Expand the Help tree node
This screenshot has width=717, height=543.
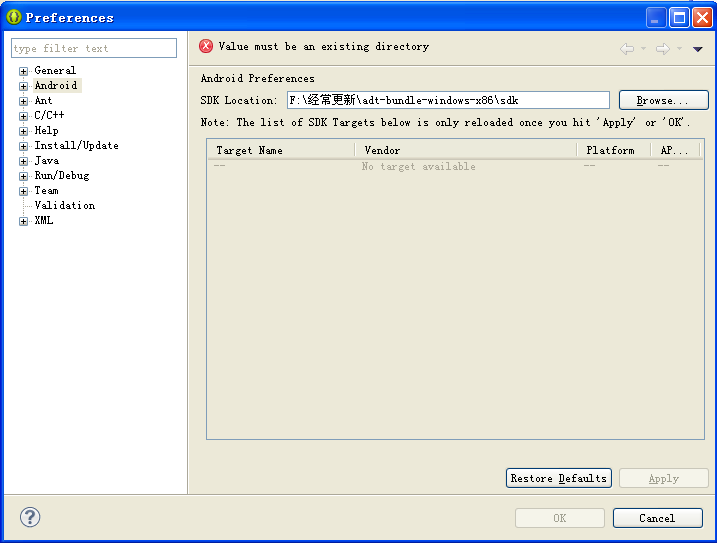(x=23, y=131)
